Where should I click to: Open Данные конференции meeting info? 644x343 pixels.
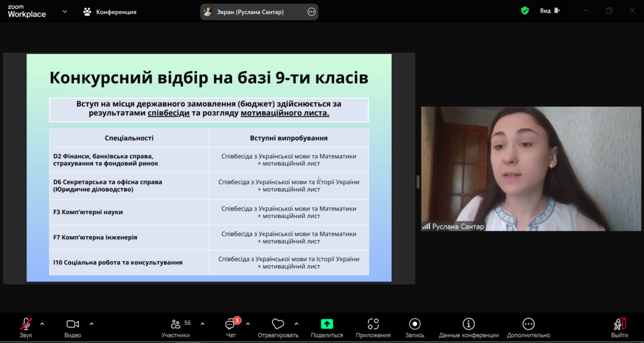coord(469,327)
